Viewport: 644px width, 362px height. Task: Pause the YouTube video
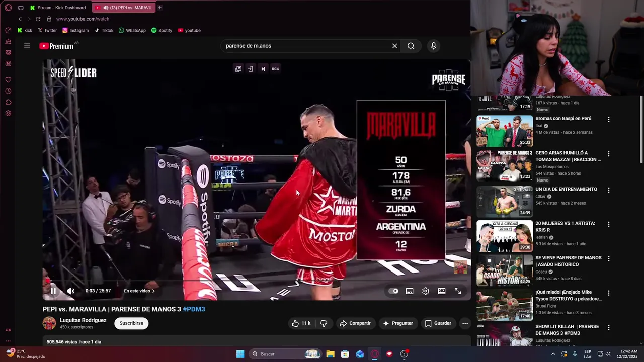53,291
